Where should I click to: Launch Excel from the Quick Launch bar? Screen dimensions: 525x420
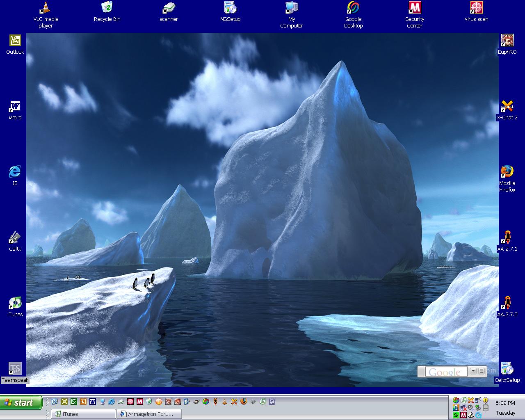click(x=74, y=402)
